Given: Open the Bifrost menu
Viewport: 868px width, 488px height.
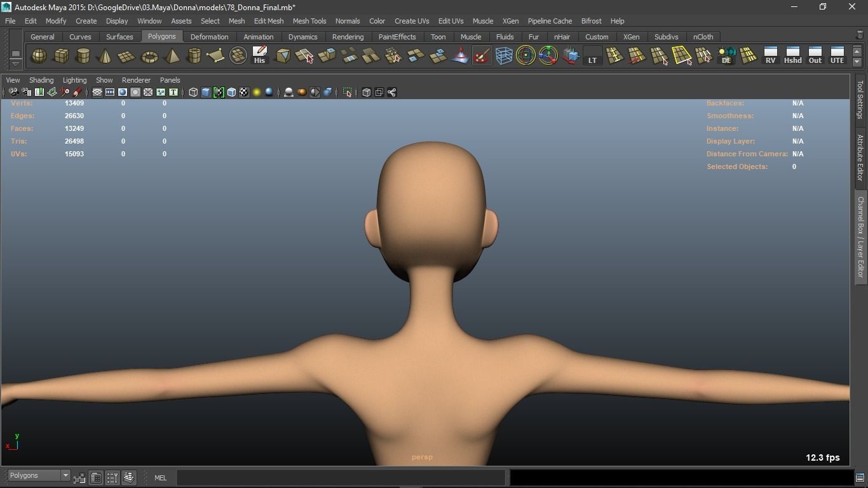Looking at the screenshot, I should click(x=591, y=21).
